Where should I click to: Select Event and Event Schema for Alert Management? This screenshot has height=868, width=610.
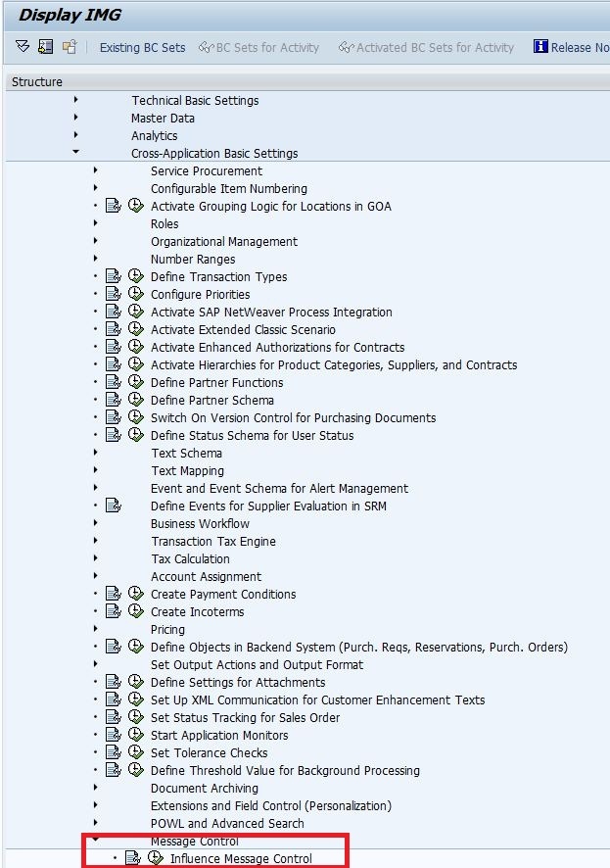[x=279, y=488]
